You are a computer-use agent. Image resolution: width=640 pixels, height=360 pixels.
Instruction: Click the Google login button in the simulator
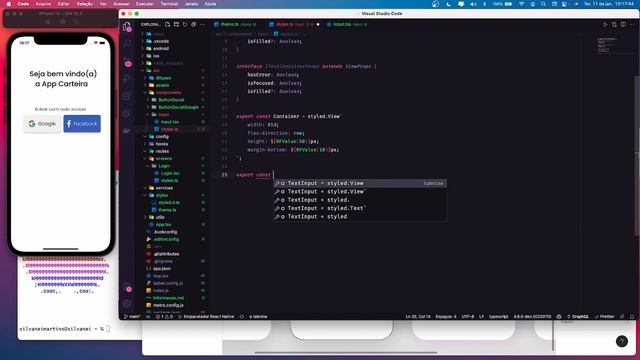click(x=42, y=124)
